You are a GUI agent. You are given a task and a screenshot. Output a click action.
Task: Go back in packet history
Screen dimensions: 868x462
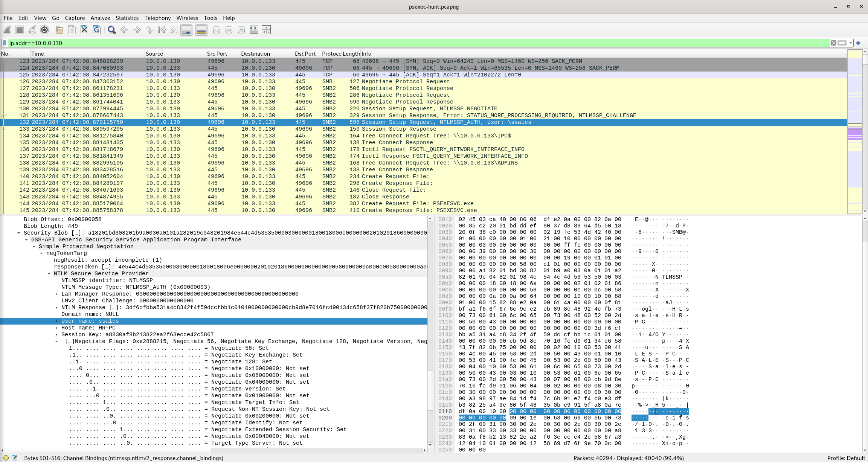[x=124, y=30]
